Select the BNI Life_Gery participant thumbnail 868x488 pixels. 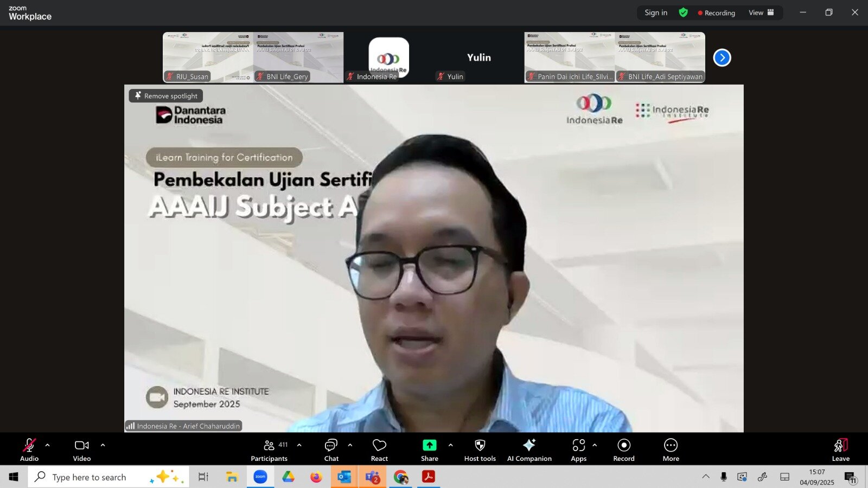point(298,57)
